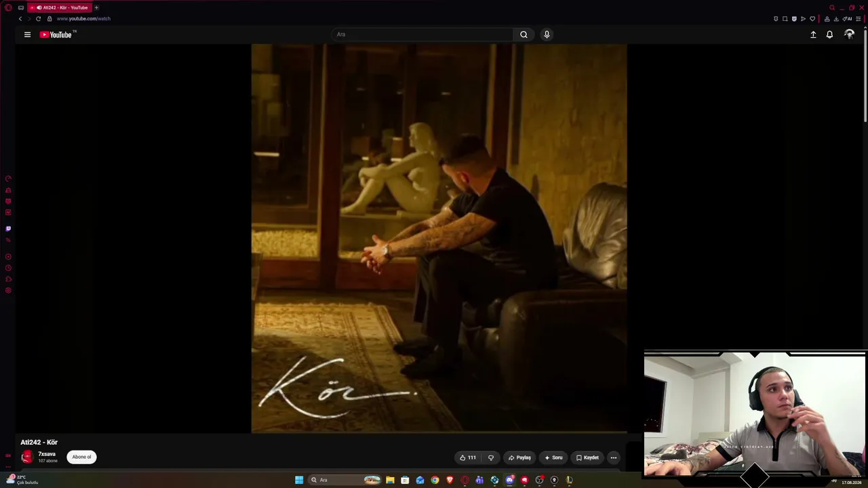868x488 pixels.
Task: Click the Kör video player area
Action: pos(439,238)
